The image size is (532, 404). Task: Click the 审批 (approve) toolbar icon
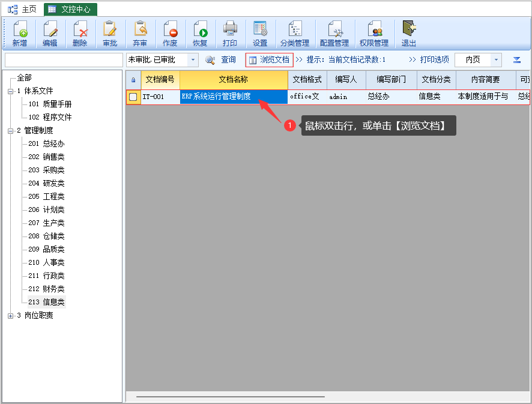coord(110,33)
